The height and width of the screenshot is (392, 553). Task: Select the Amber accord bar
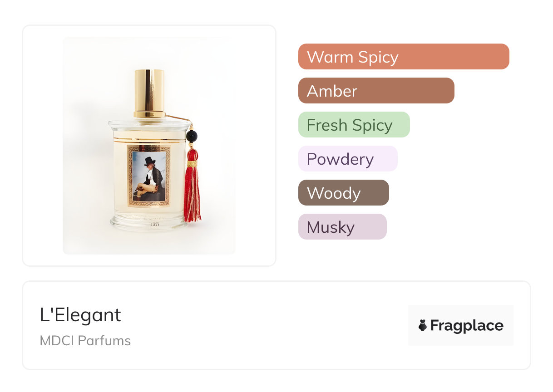pyautogui.click(x=376, y=91)
